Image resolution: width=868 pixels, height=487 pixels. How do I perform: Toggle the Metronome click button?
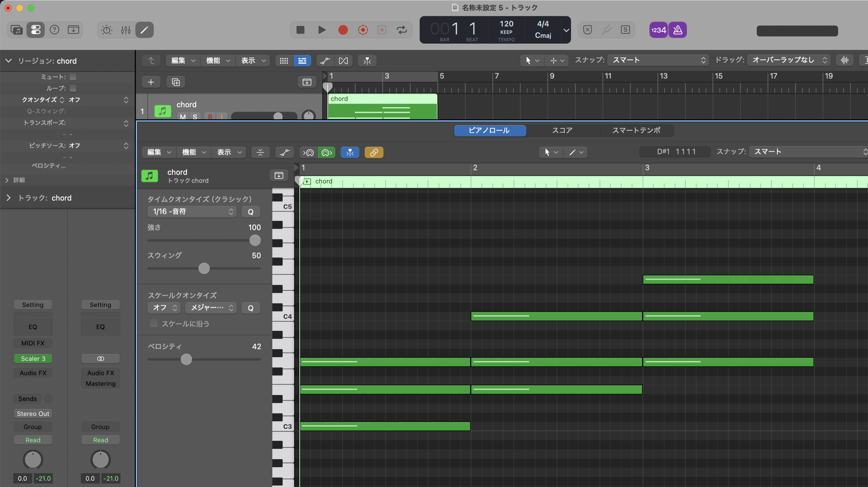pos(678,30)
